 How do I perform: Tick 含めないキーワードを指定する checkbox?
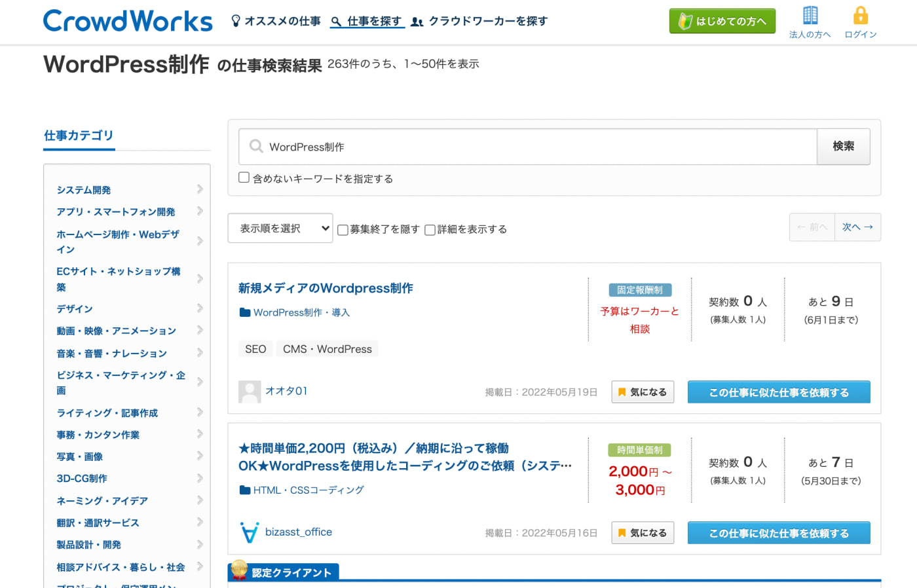244,177
